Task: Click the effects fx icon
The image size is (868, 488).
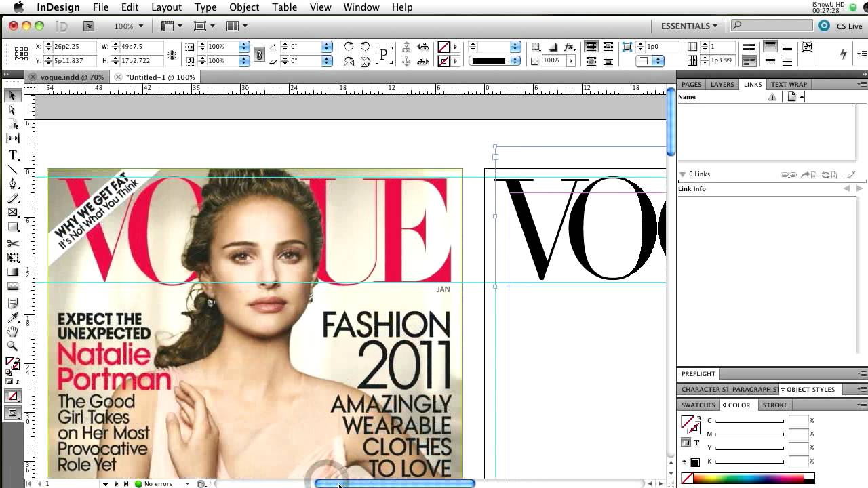Action: tap(570, 47)
